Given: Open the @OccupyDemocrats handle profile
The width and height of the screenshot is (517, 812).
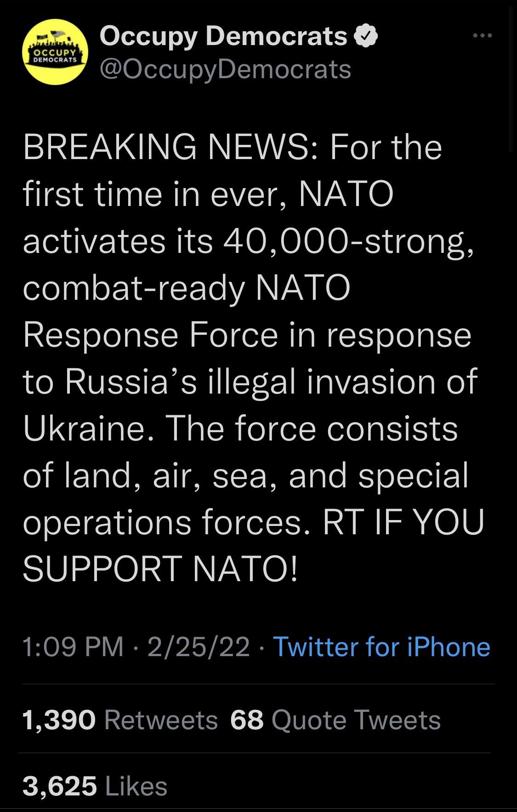Looking at the screenshot, I should click(225, 69).
